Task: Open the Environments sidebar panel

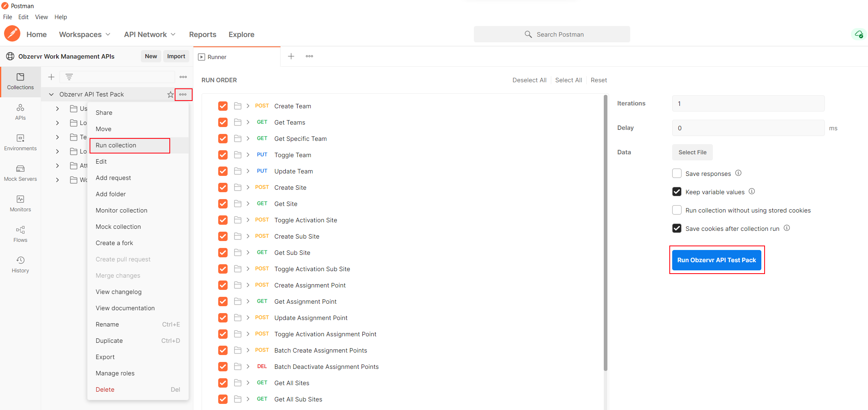Action: [x=20, y=143]
